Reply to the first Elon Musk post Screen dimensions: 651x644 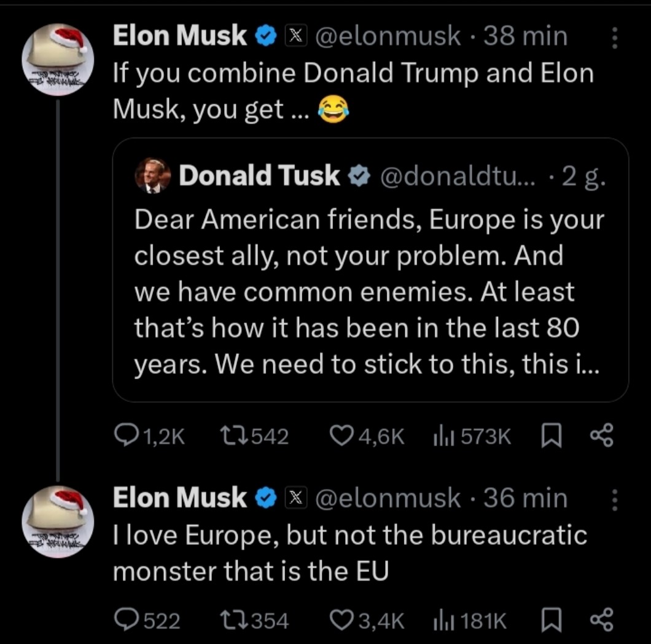tap(127, 436)
